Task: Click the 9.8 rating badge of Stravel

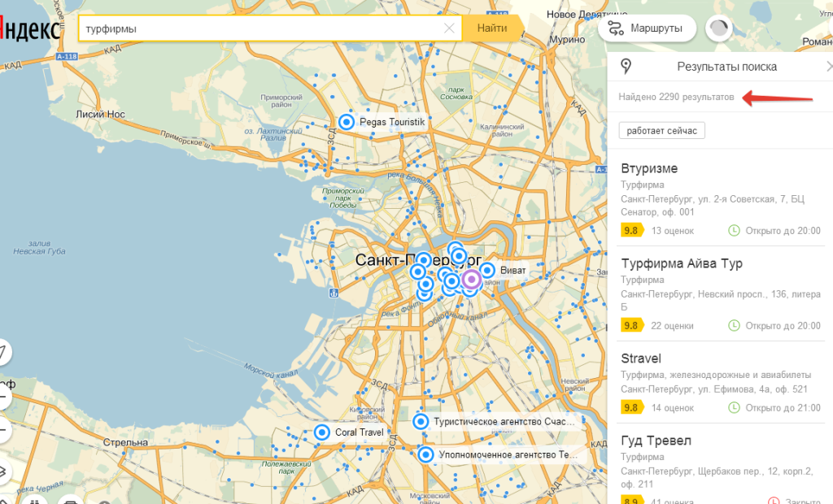Action: pos(631,408)
